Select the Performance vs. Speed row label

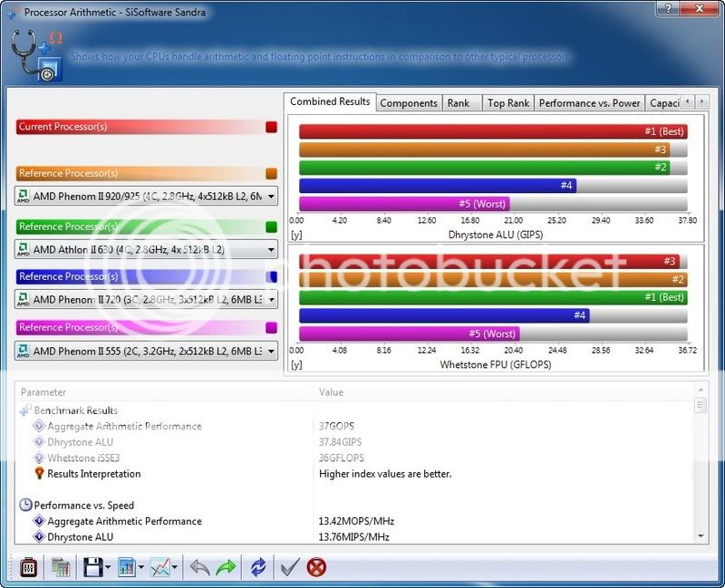[x=84, y=506]
